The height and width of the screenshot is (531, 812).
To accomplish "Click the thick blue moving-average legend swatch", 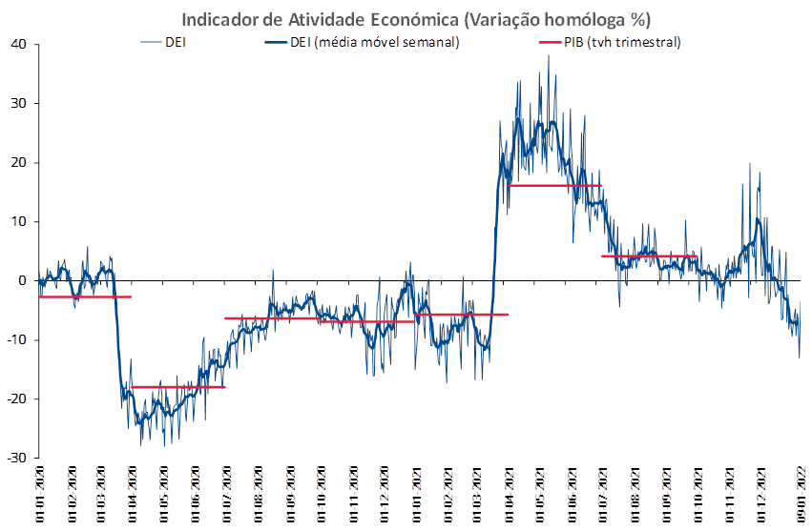I will (276, 43).
